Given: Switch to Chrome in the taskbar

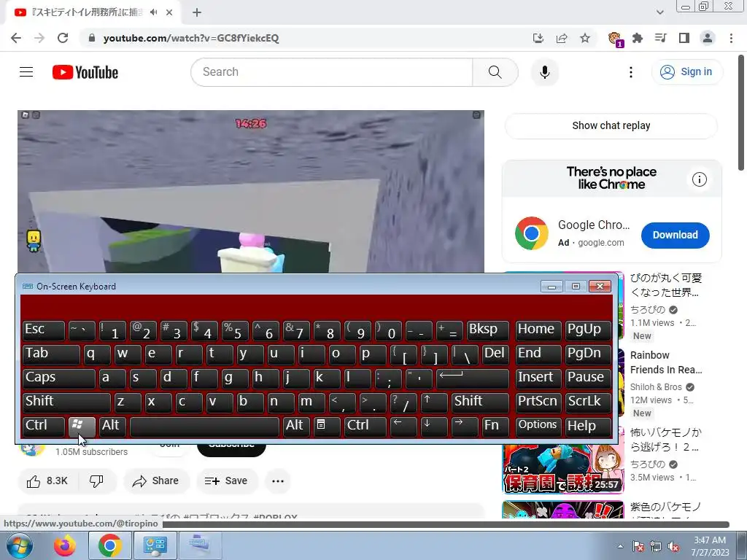Looking at the screenshot, I should tap(109, 545).
